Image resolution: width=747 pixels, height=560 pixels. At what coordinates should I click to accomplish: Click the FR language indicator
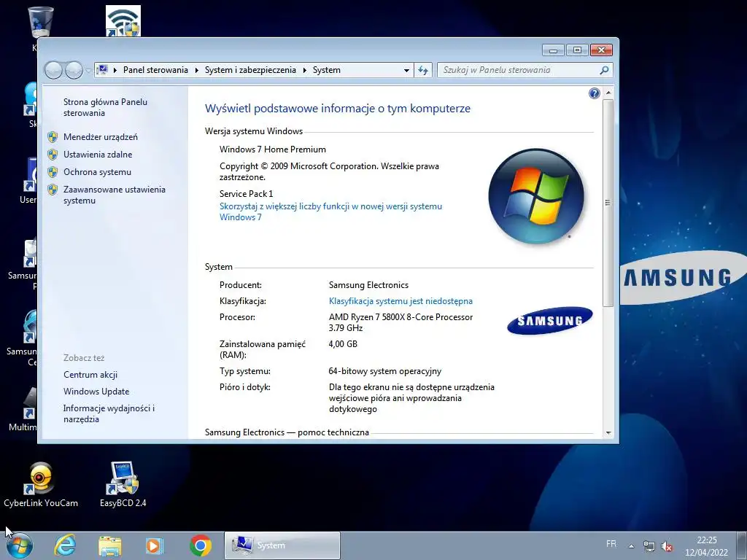pyautogui.click(x=611, y=544)
